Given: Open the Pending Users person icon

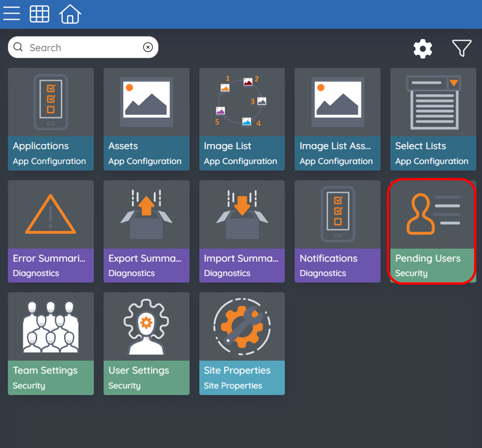Looking at the screenshot, I should [x=433, y=214].
